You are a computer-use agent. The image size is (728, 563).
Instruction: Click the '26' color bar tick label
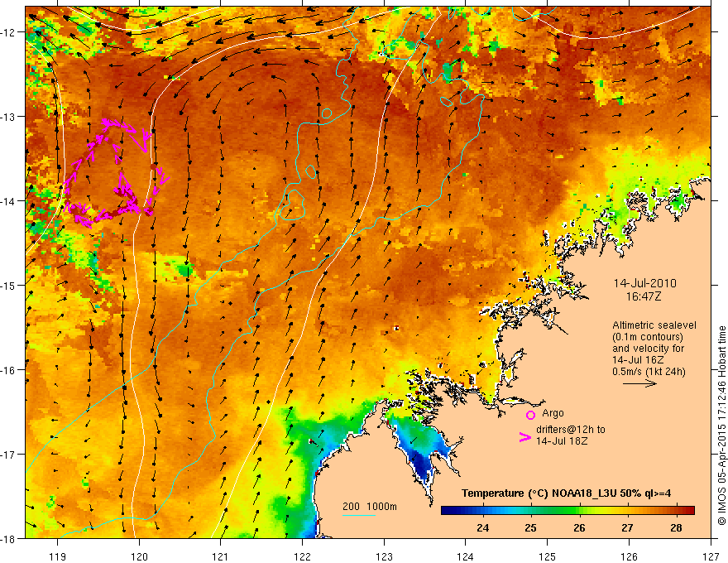[579, 527]
